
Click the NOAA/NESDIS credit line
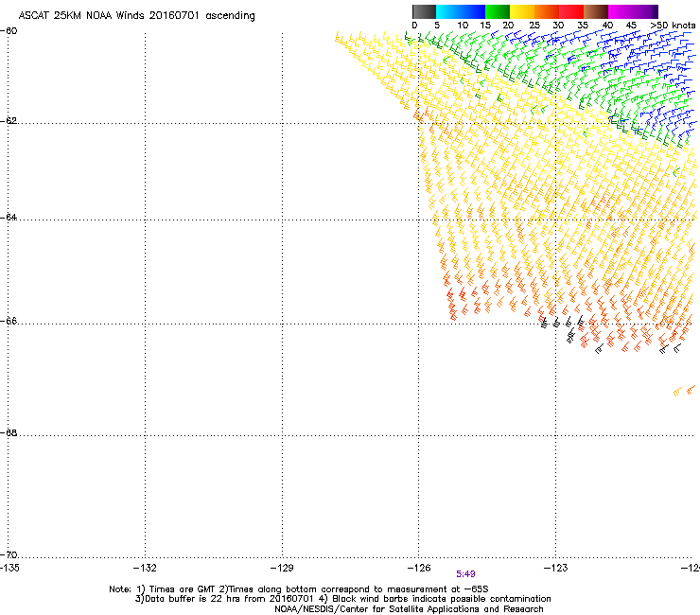tap(409, 609)
